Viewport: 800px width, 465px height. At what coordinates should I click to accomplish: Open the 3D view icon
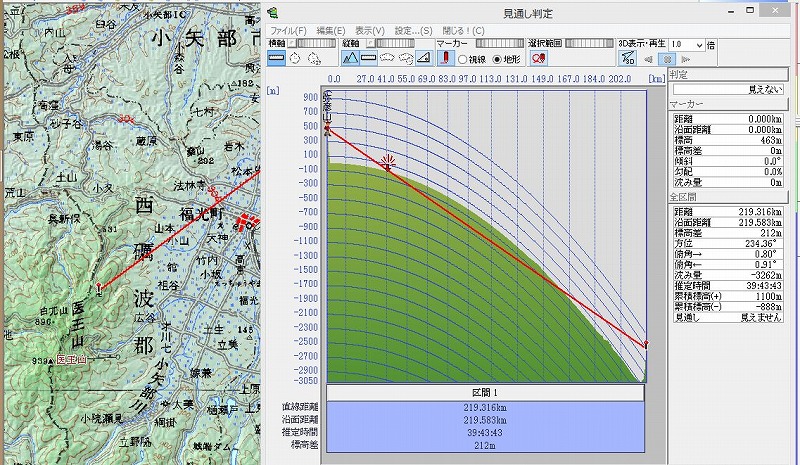click(x=627, y=59)
